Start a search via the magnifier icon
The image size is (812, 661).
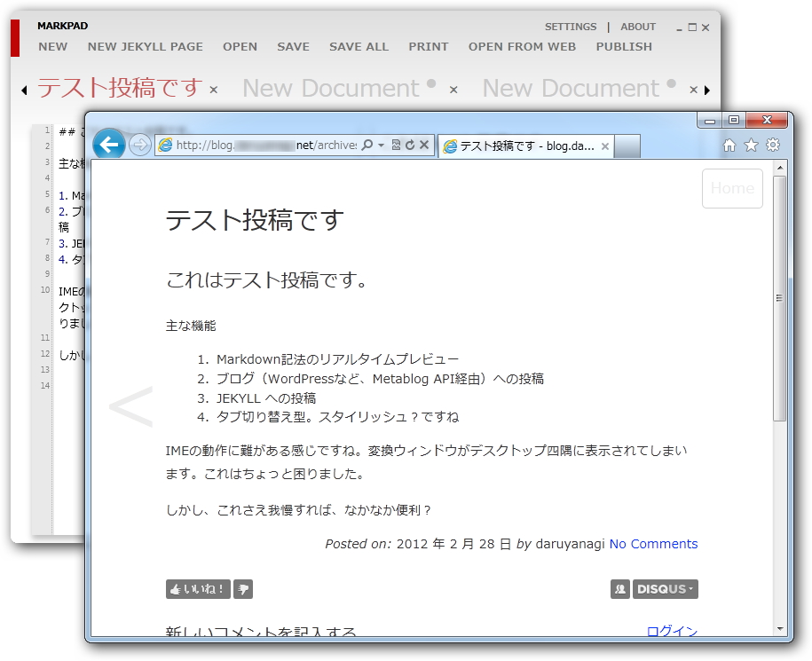click(x=367, y=145)
